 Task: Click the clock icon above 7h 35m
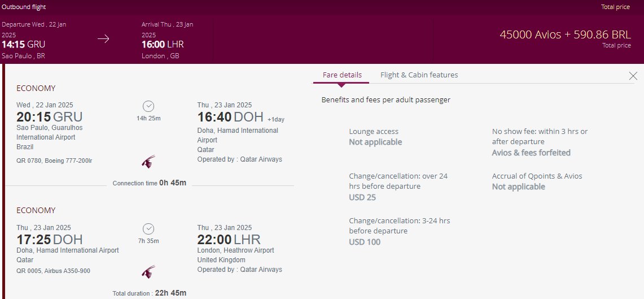pos(148,229)
